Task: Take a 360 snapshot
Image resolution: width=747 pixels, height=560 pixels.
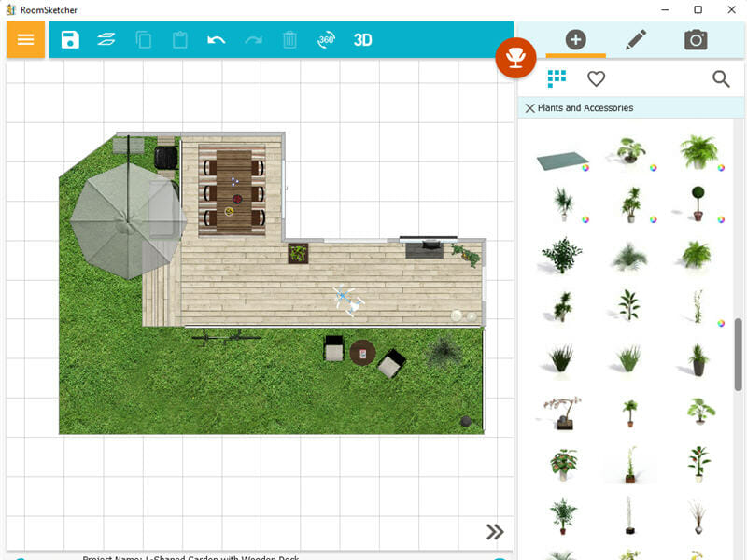Action: point(327,40)
